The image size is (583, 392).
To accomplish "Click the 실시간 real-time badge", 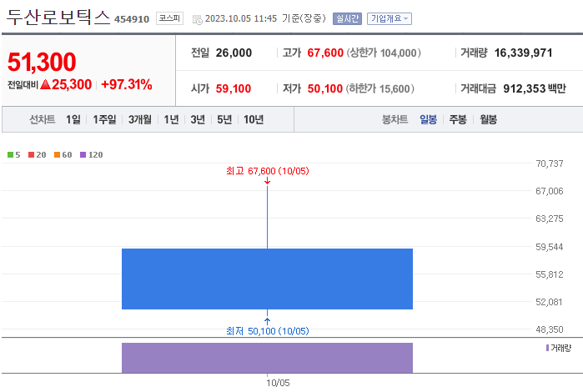I will 347,18.
